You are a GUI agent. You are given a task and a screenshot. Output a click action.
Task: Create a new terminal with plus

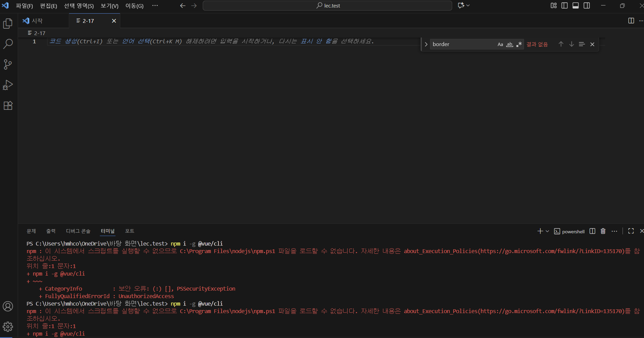540,231
